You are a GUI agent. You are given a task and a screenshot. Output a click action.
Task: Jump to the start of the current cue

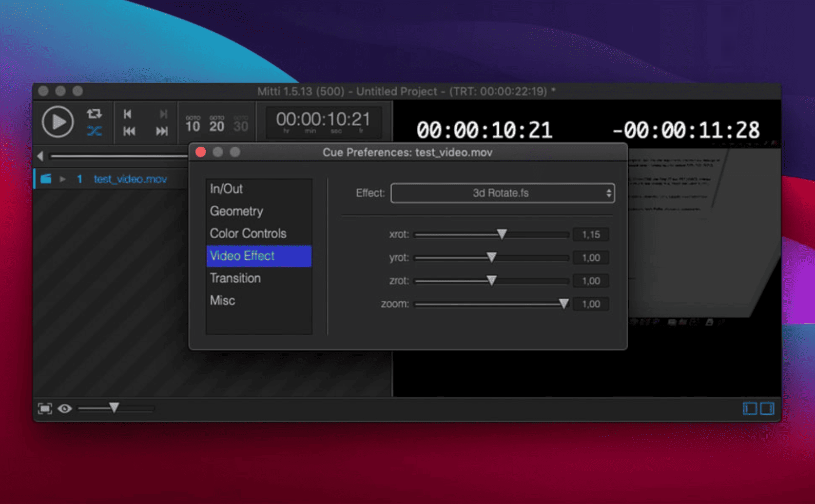click(x=128, y=114)
